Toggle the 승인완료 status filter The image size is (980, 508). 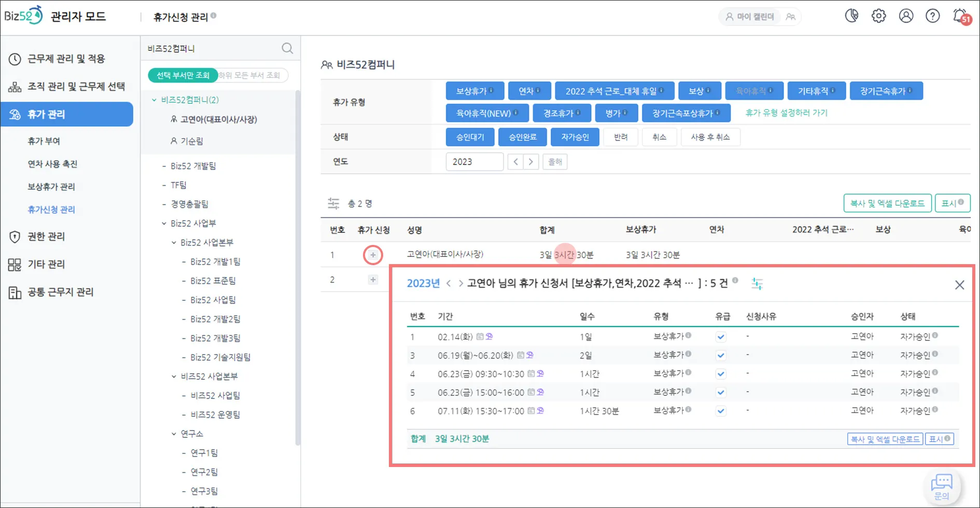pyautogui.click(x=522, y=137)
